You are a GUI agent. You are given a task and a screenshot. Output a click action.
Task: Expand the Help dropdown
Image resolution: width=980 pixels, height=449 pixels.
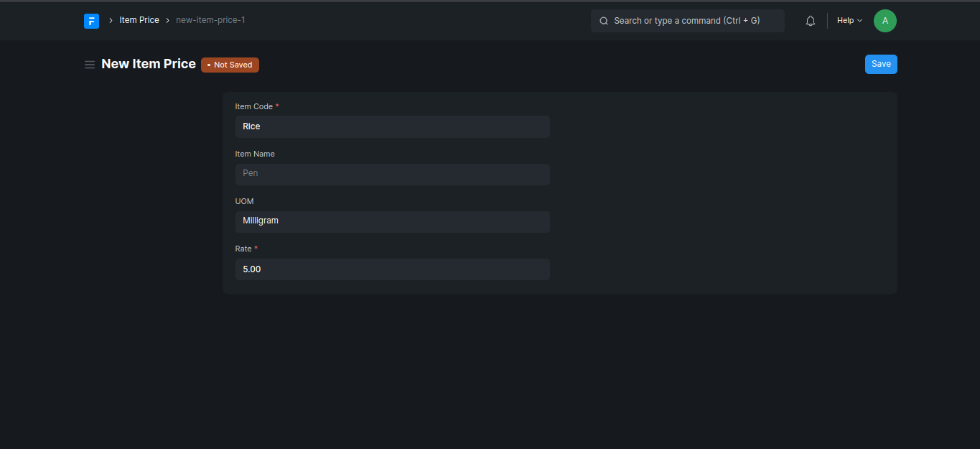(849, 21)
